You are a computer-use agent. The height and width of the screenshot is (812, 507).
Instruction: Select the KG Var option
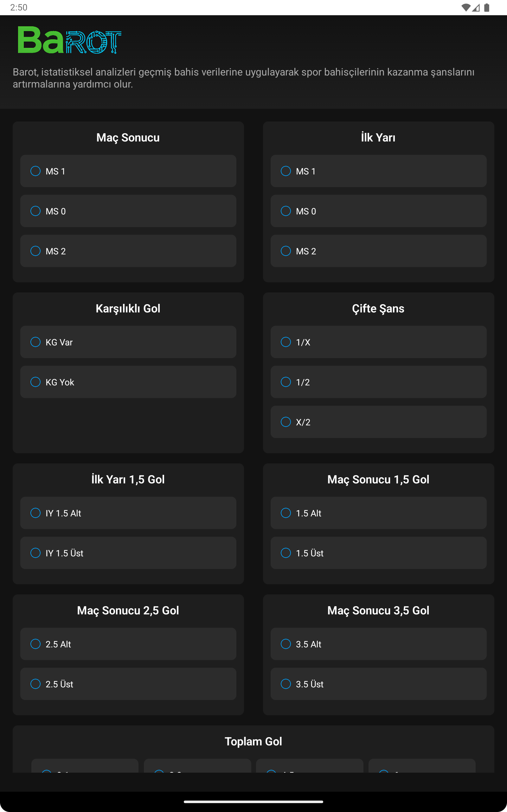(x=35, y=342)
